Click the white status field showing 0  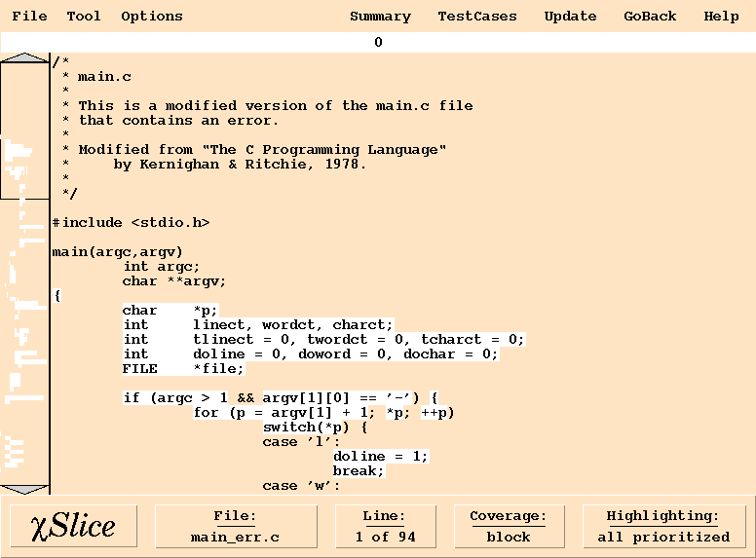point(378,43)
